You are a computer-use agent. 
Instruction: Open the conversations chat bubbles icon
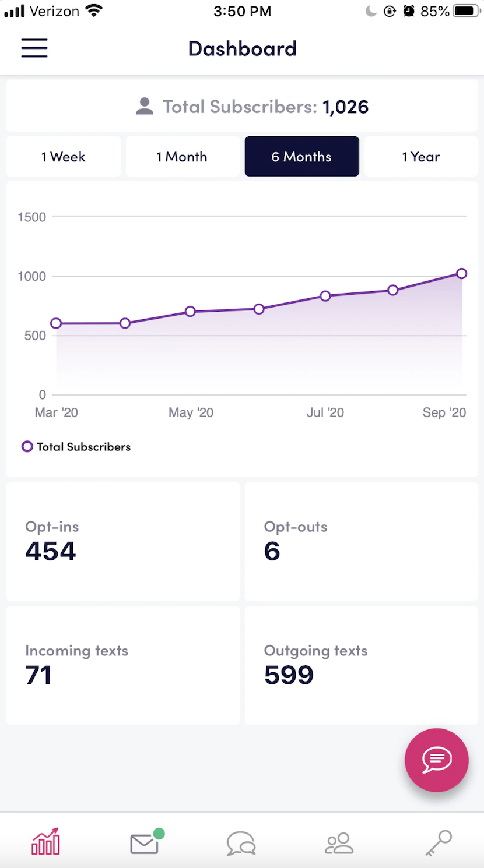(241, 843)
